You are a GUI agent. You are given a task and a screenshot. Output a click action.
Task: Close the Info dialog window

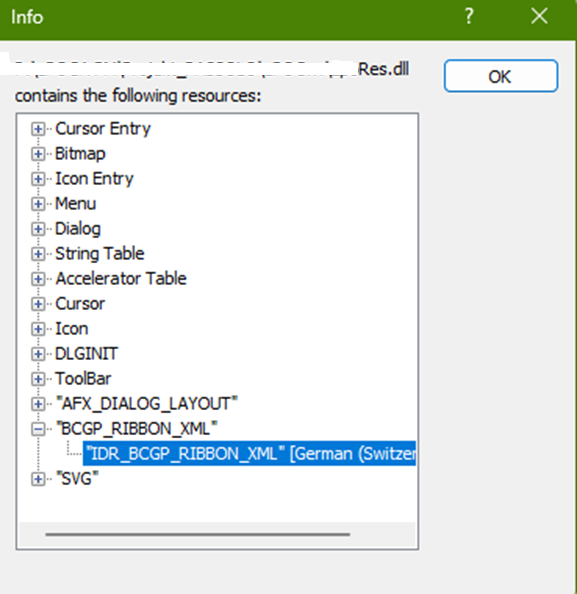click(539, 17)
